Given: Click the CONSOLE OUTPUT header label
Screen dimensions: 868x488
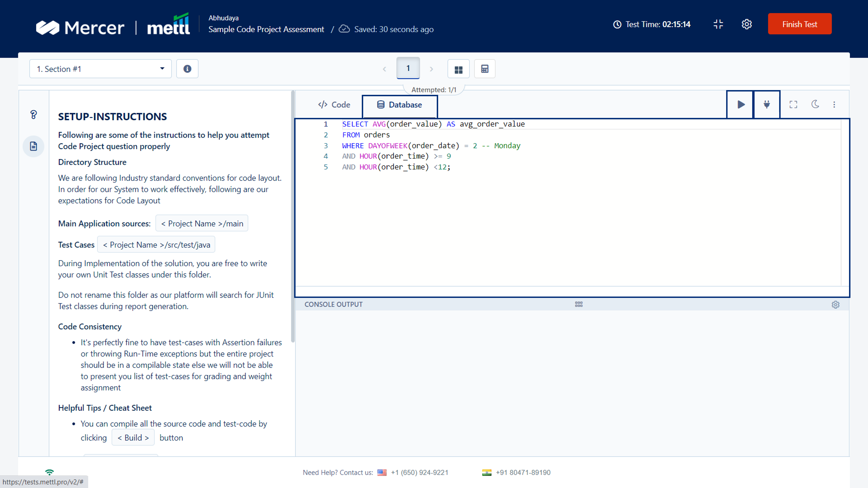Looking at the screenshot, I should 333,304.
